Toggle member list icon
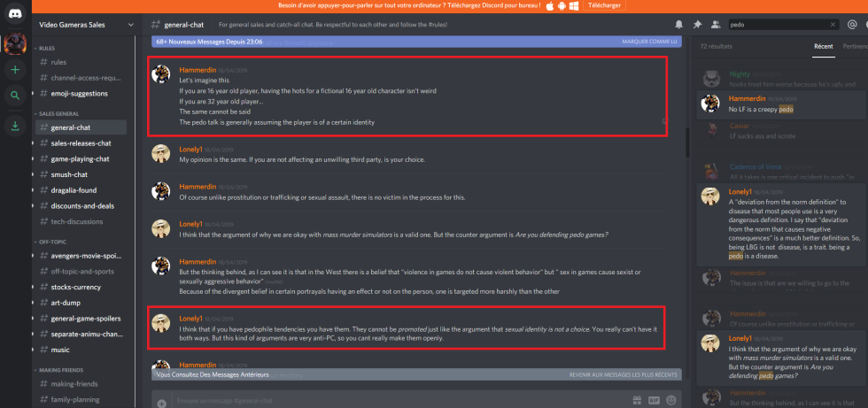868x408 pixels. (x=716, y=24)
